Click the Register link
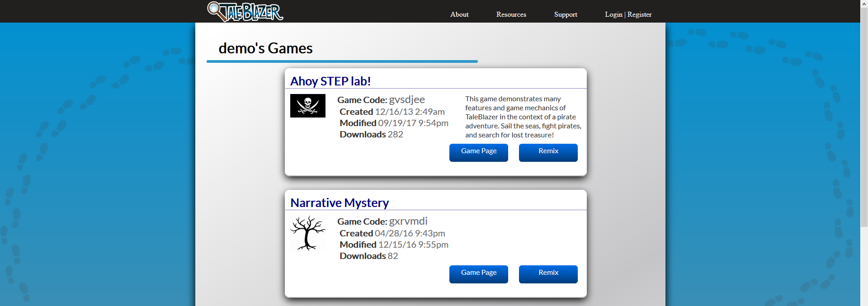This screenshot has height=306, width=868. (639, 14)
